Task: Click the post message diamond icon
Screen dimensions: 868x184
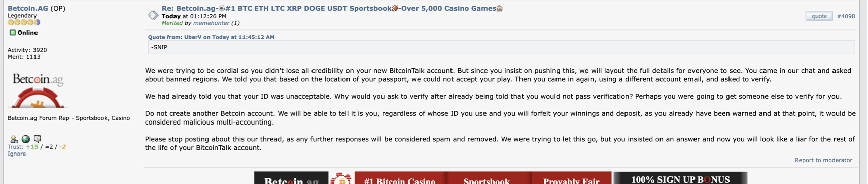Action: coord(153,15)
